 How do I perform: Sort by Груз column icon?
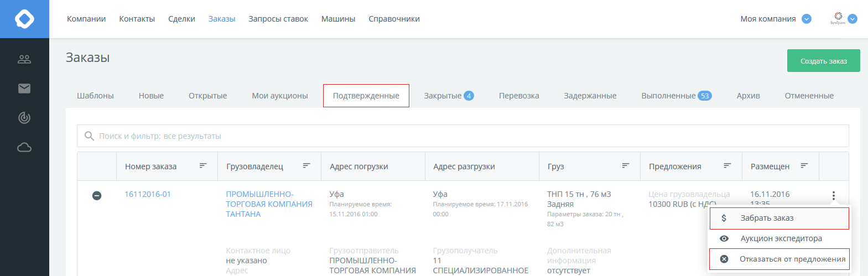pos(626,165)
